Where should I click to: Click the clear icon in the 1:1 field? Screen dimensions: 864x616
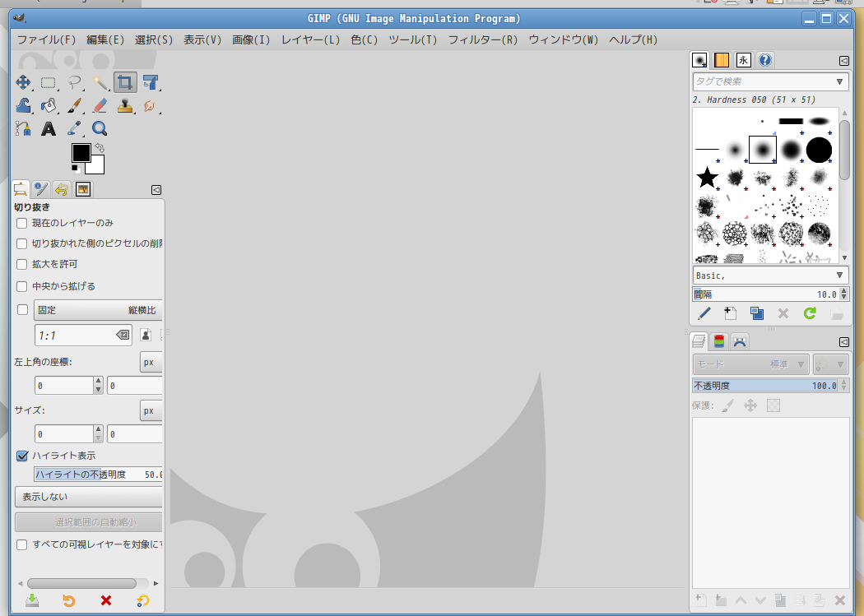click(123, 335)
